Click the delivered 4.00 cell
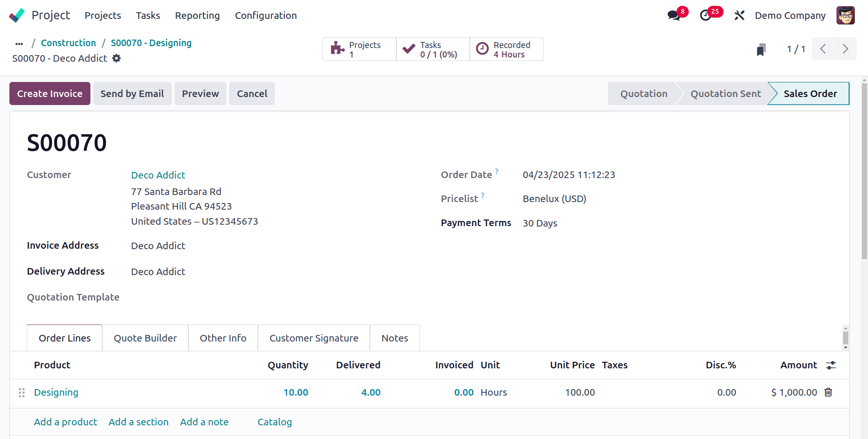This screenshot has height=439, width=868. coord(371,392)
